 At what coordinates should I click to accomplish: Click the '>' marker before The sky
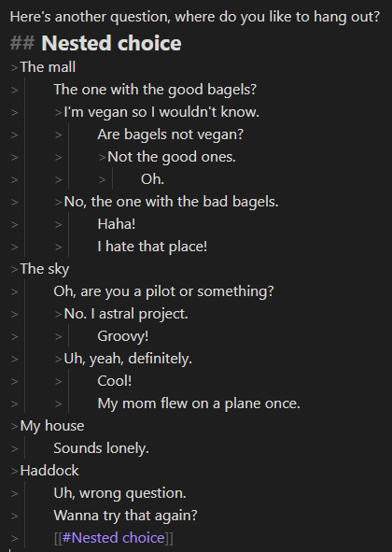(14, 269)
